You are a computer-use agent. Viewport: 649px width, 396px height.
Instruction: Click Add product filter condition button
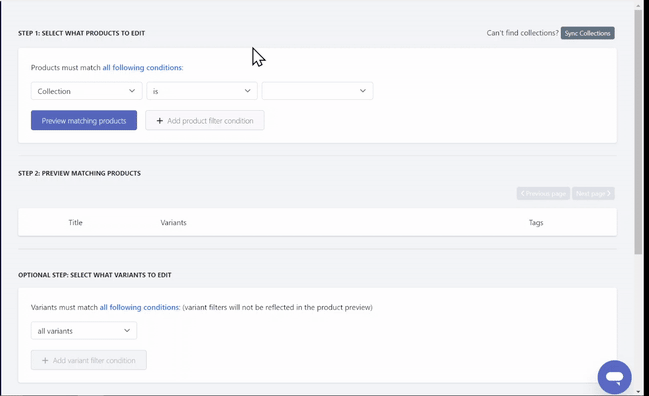tap(205, 120)
